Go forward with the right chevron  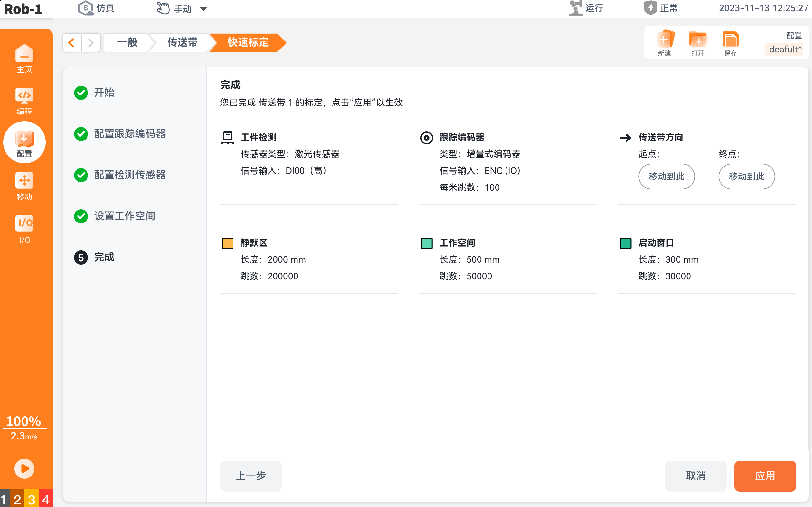tap(91, 43)
